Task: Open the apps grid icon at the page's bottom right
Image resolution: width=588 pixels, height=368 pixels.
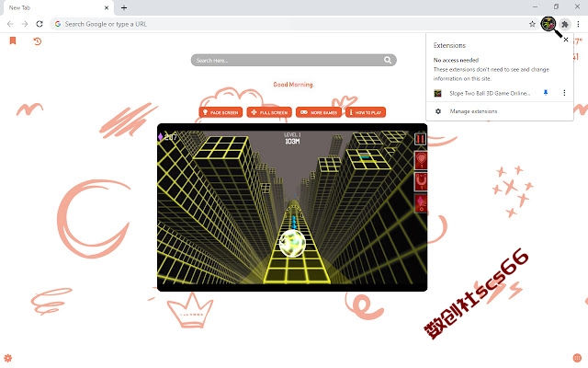Action: (577, 358)
